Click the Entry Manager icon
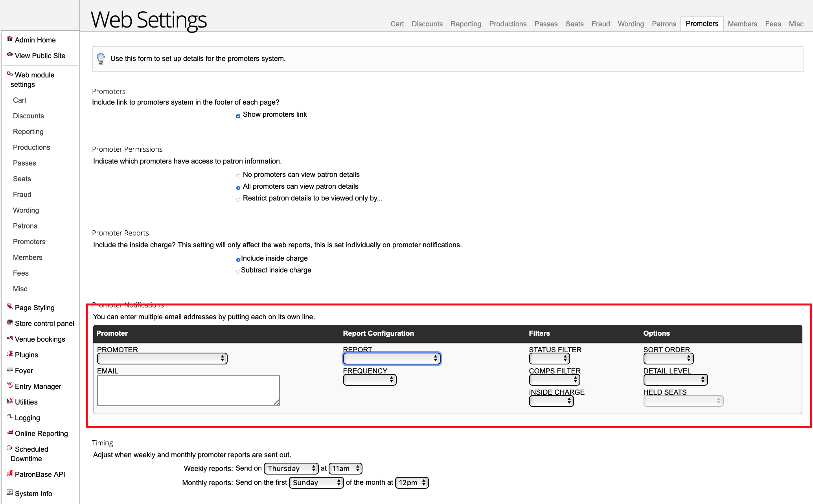The height and width of the screenshot is (504, 813). point(9,385)
